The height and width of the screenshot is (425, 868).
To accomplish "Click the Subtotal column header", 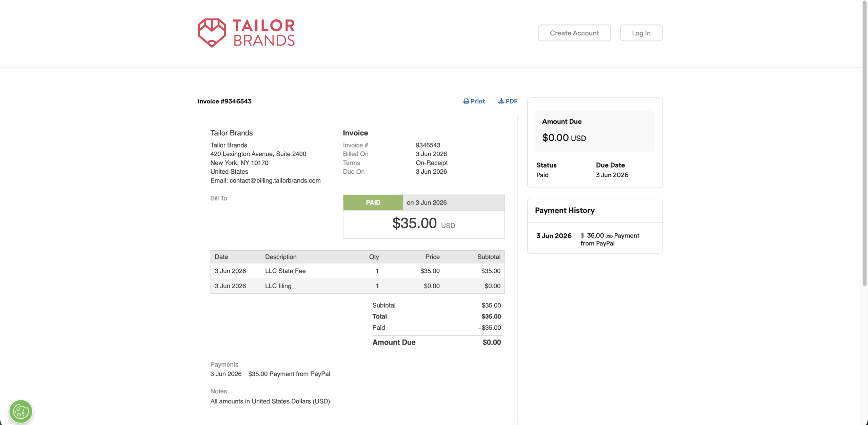I will [x=489, y=257].
